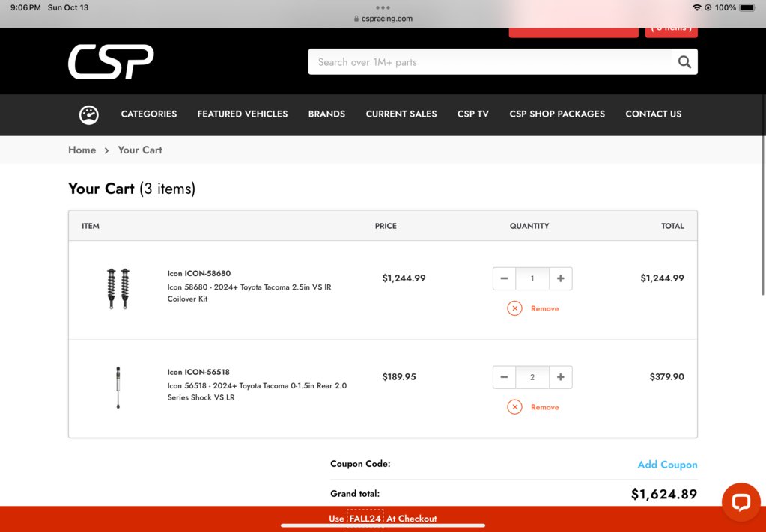Open CSP TV page
This screenshot has width=766, height=532.
pyautogui.click(x=473, y=114)
